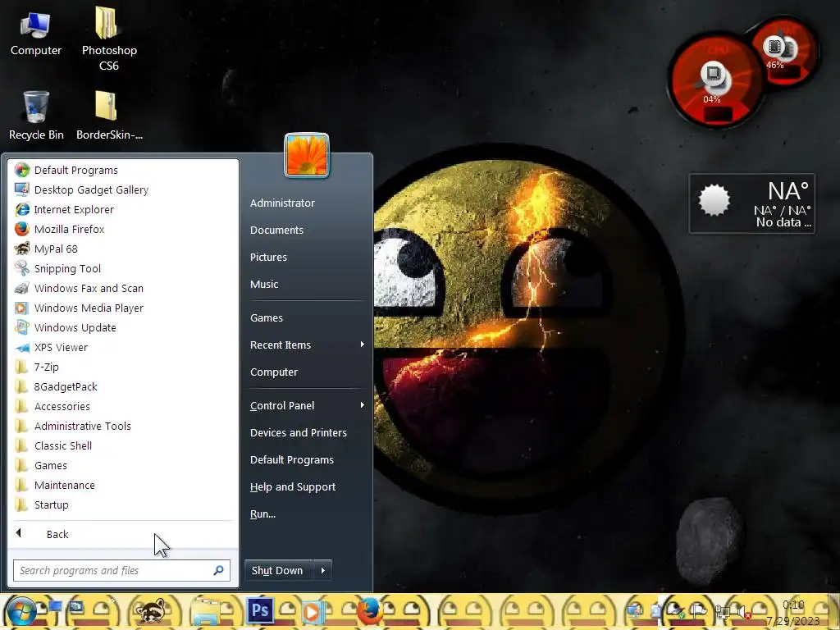Screen dimensions: 840x630
Task: Open the Shut Down options arrow
Action: (323, 571)
